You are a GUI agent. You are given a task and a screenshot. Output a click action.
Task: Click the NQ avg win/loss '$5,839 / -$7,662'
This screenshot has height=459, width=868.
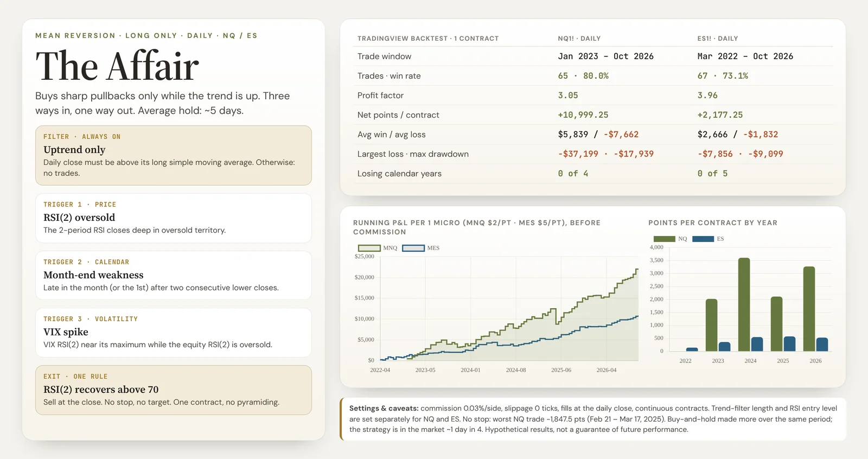598,135
